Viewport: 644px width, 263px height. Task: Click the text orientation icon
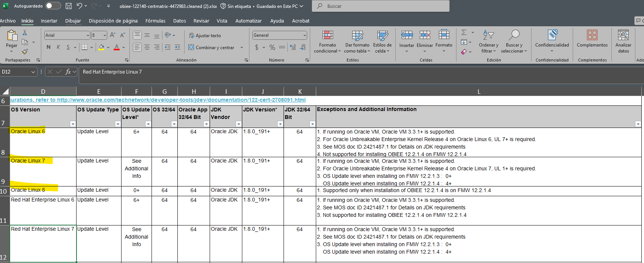tap(168, 35)
